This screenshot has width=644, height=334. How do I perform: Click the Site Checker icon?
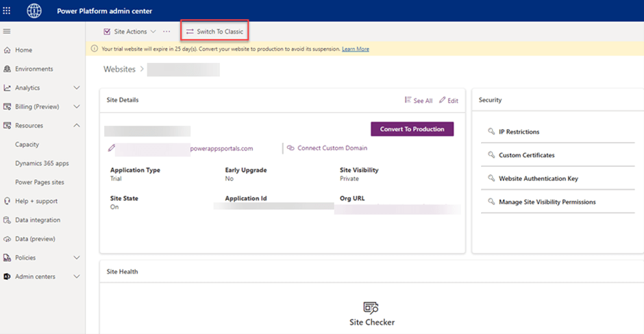371,308
